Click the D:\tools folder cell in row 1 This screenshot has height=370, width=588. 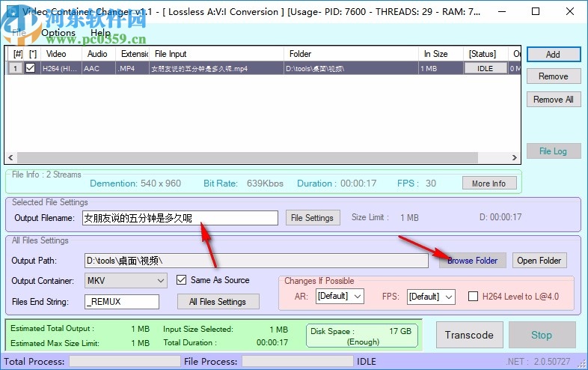pyautogui.click(x=351, y=68)
